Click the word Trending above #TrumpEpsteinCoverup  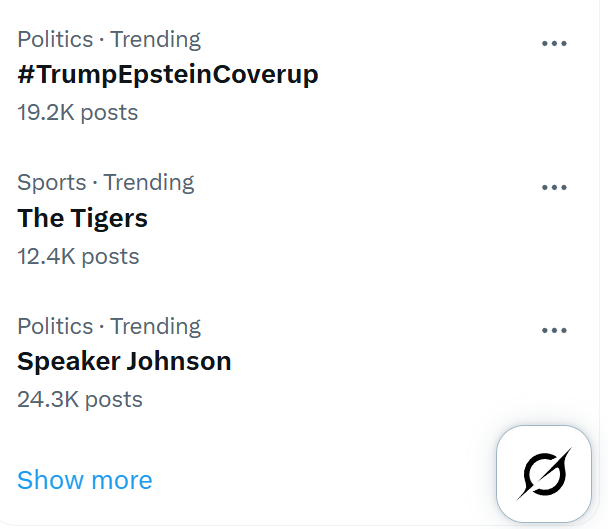(155, 40)
